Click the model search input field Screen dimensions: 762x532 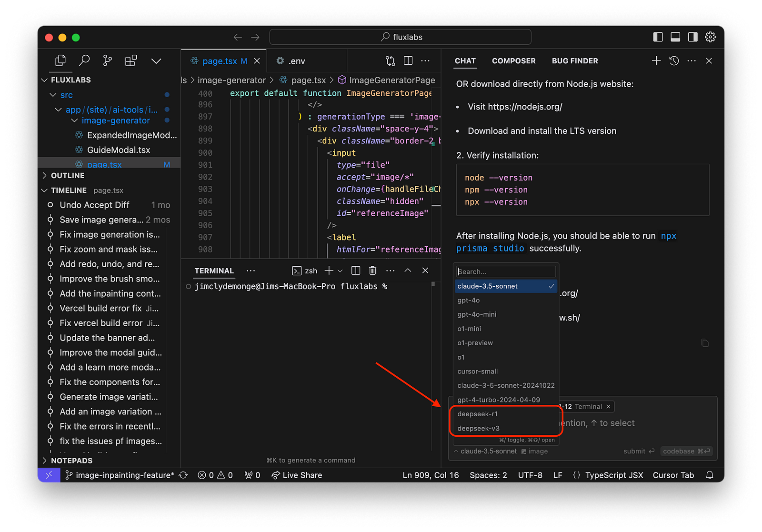[505, 271]
